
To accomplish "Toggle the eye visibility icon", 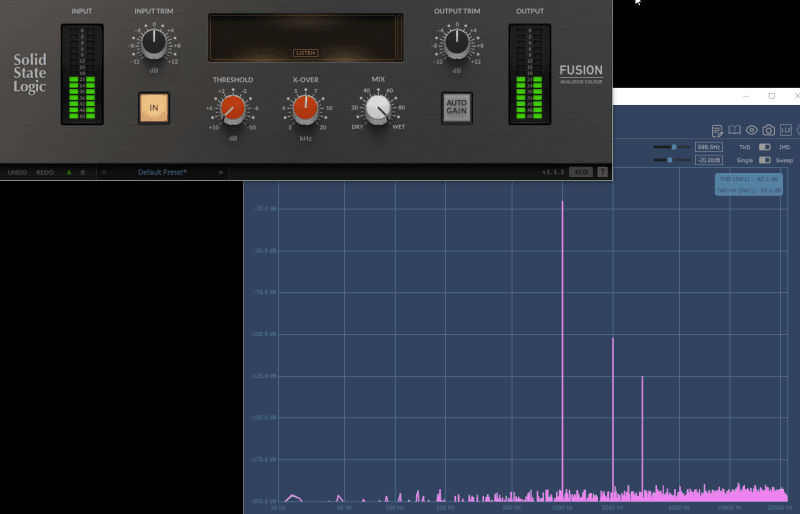I will click(x=752, y=130).
